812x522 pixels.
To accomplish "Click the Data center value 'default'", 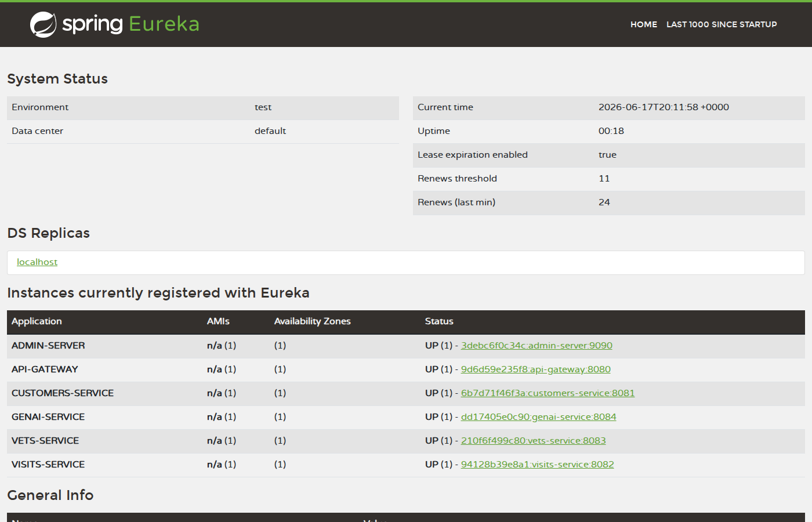I will (270, 131).
